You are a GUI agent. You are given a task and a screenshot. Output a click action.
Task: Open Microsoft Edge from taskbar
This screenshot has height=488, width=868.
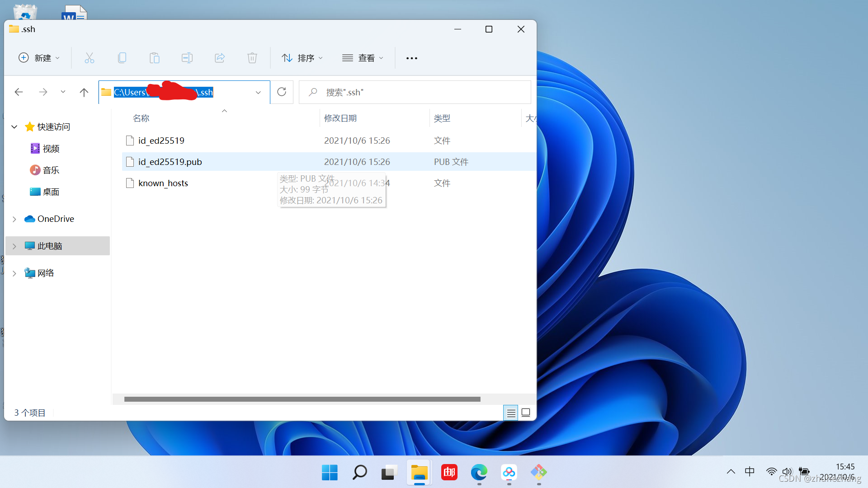[x=479, y=473]
